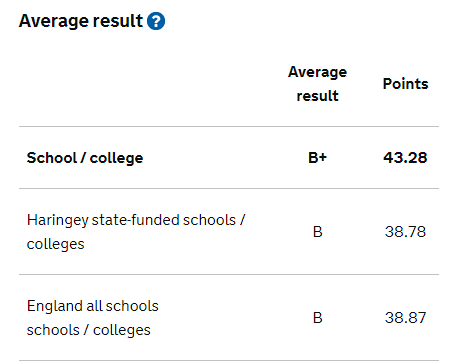457x363 pixels.
Task: Click the word England
Action: click(55, 306)
